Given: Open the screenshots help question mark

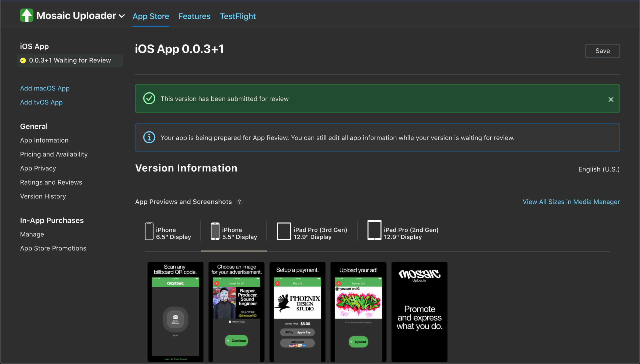Looking at the screenshot, I should point(239,202).
